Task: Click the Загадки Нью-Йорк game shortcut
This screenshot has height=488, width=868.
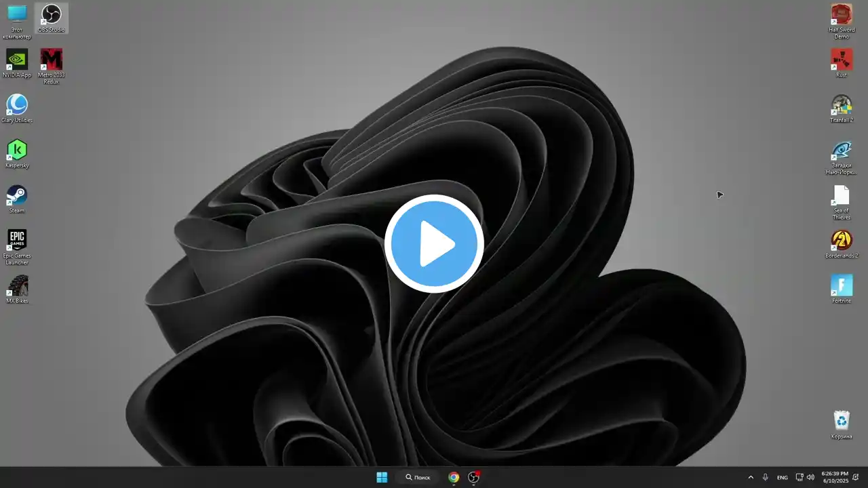Action: click(x=842, y=157)
